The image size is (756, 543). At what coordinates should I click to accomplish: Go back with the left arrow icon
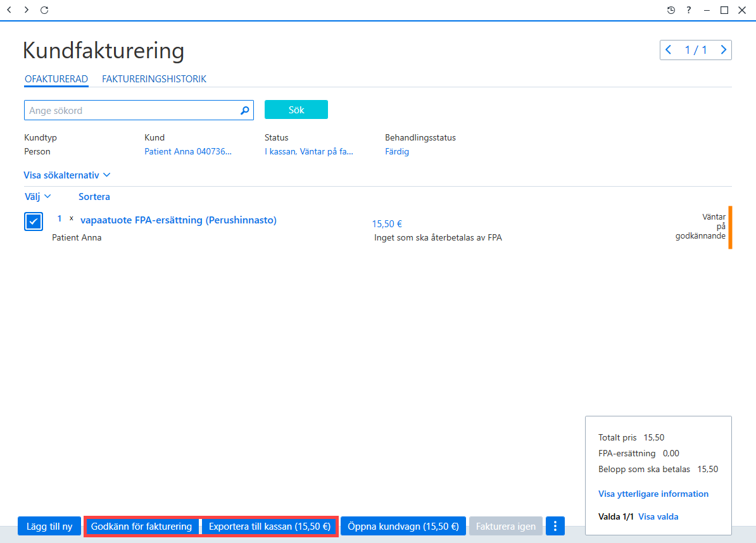[9, 9]
